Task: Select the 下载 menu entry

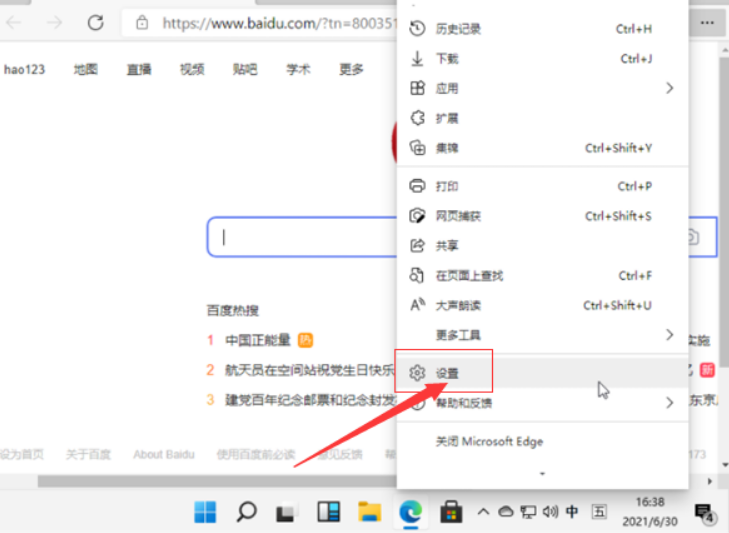Action: point(542,58)
